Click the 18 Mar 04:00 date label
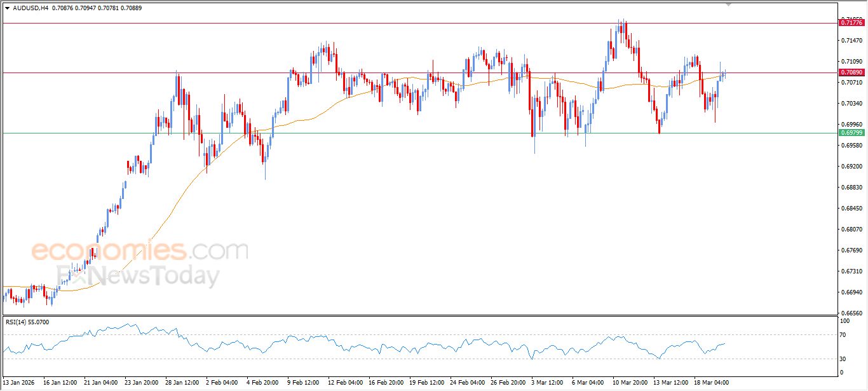 click(x=712, y=383)
